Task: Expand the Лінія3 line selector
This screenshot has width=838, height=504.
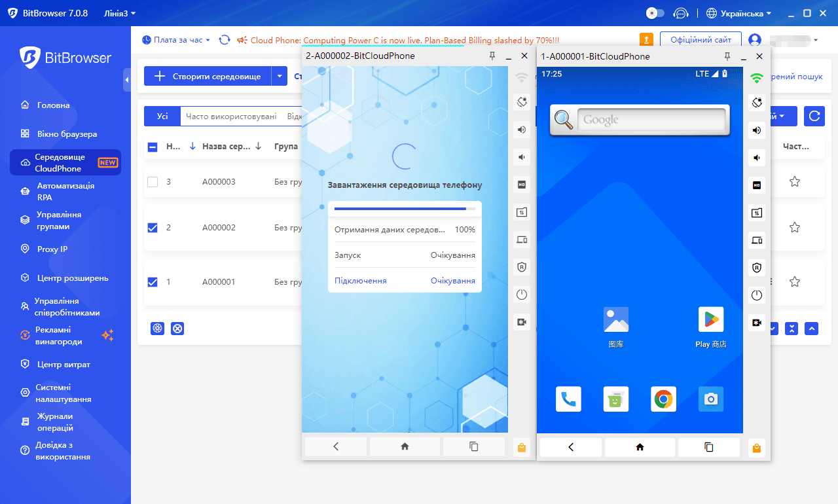Action: tap(120, 13)
